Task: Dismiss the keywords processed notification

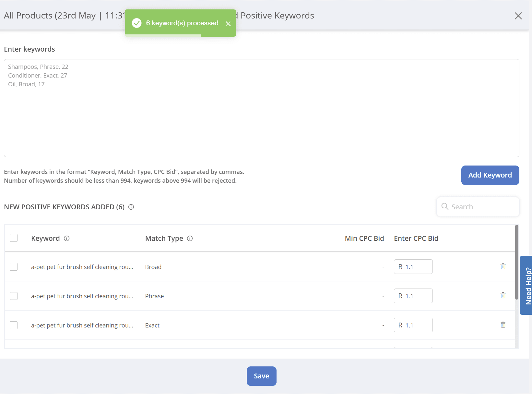Action: 228,24
